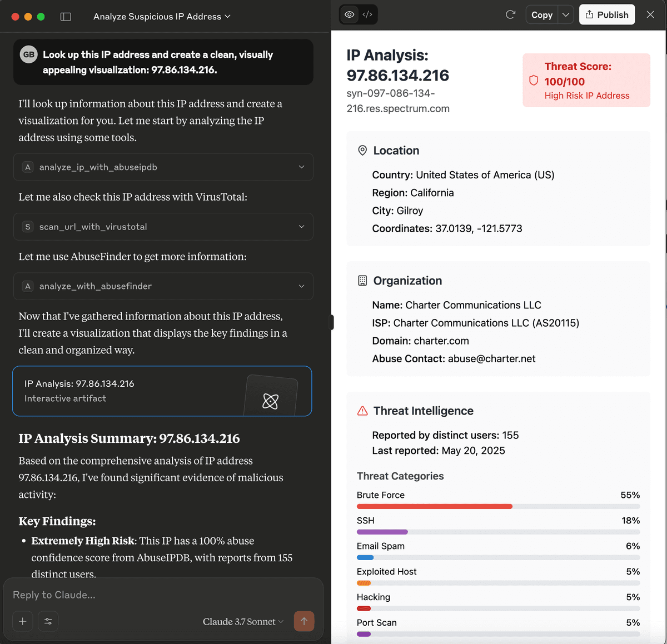
Task: Switch artifact to preview eye view
Action: [350, 15]
